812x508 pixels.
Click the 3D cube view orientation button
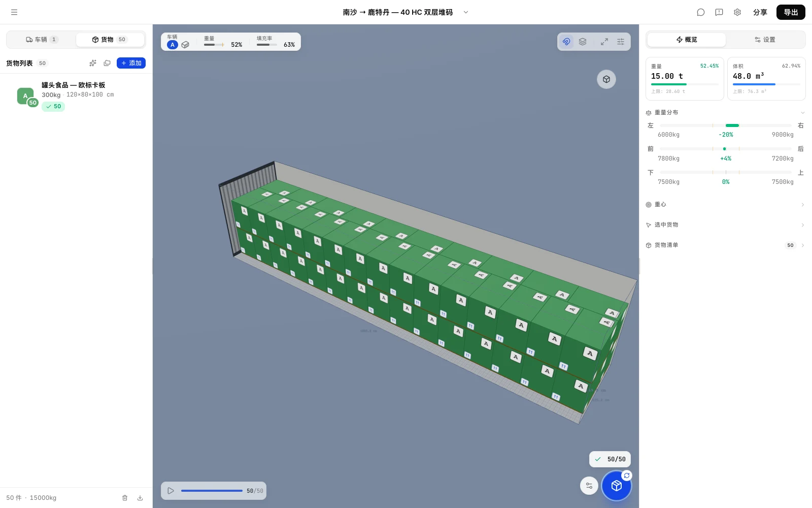click(x=606, y=79)
